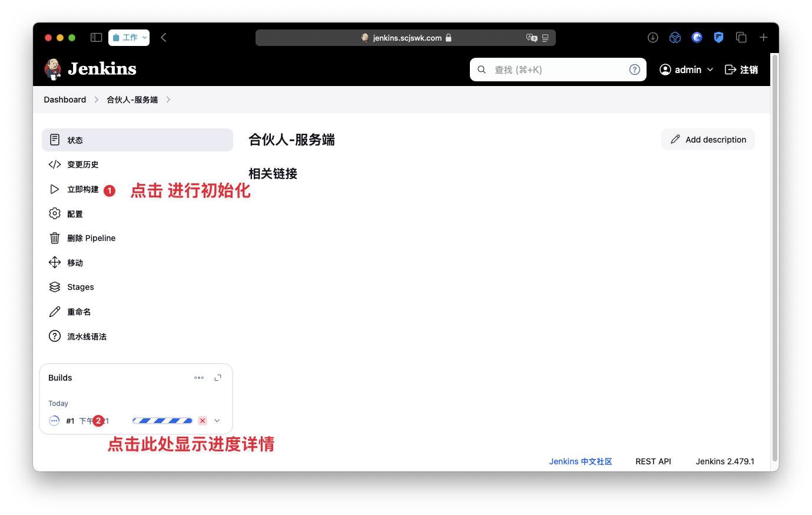Click the 移动 move arrows icon

point(55,263)
